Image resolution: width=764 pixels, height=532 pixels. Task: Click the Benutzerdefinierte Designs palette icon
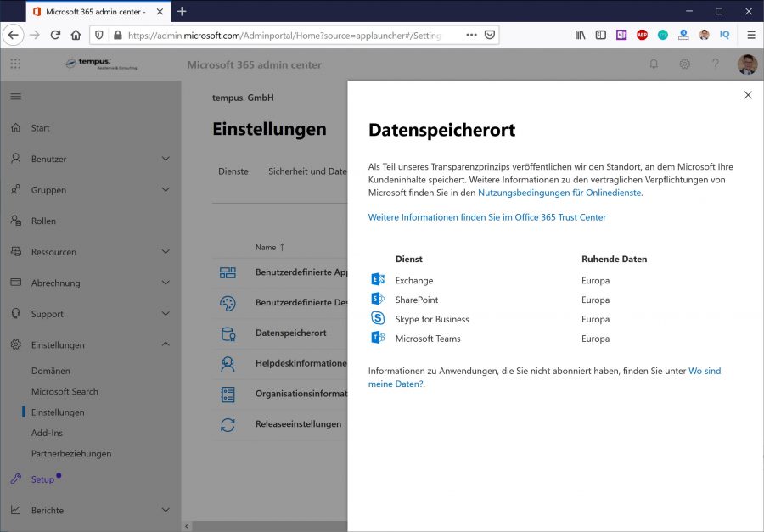pyautogui.click(x=228, y=303)
